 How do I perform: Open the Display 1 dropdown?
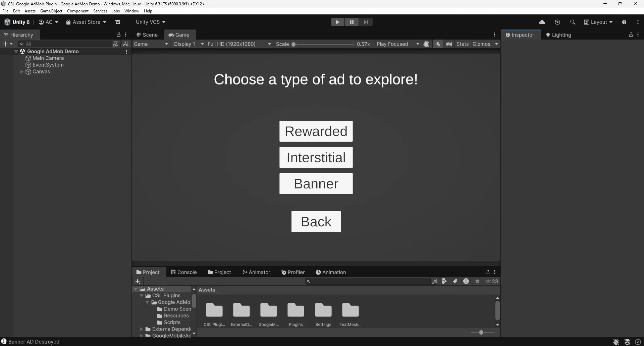(189, 44)
